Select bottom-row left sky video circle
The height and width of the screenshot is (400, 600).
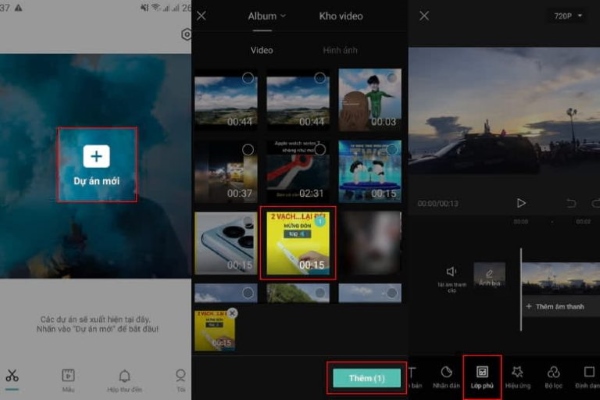248,293
